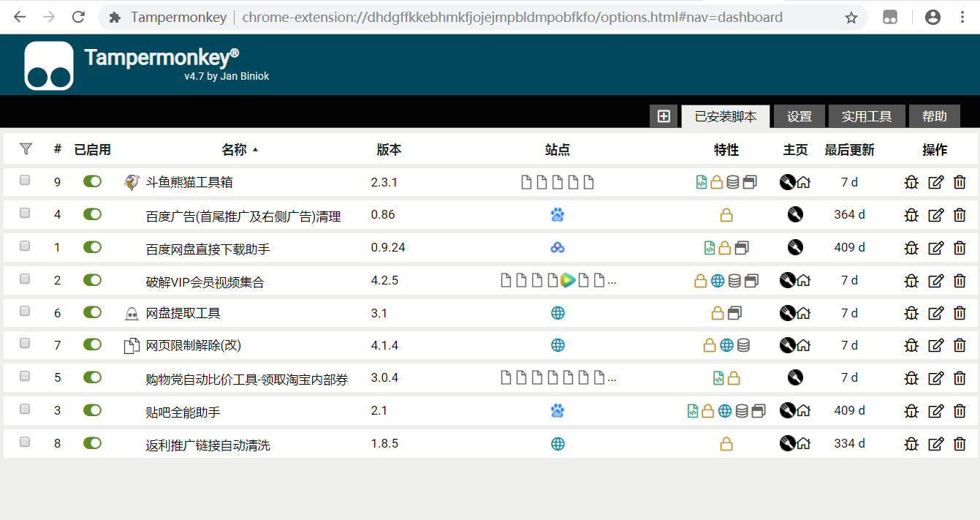This screenshot has width=980, height=520.
Task: Debug the 斗鱼熊猫工具箱 script via bug icon
Action: 911,182
